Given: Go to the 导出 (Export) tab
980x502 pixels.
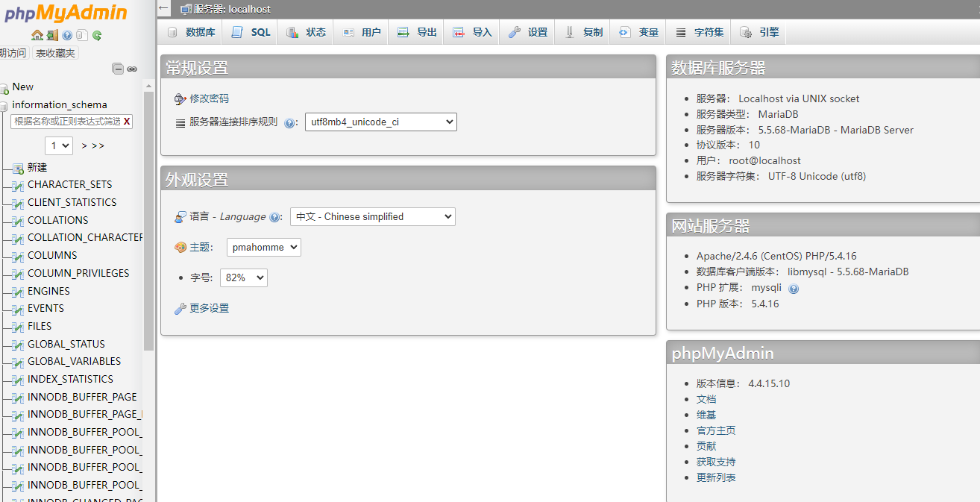Looking at the screenshot, I should point(416,32).
